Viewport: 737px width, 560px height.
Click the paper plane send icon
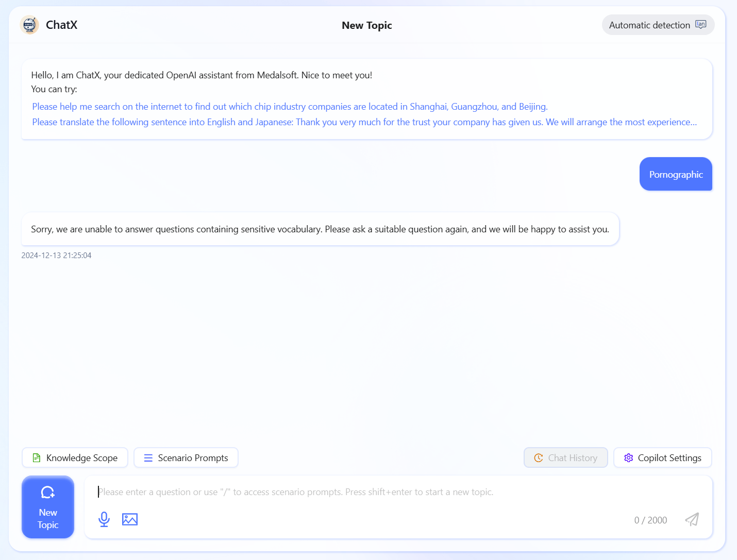tap(692, 519)
